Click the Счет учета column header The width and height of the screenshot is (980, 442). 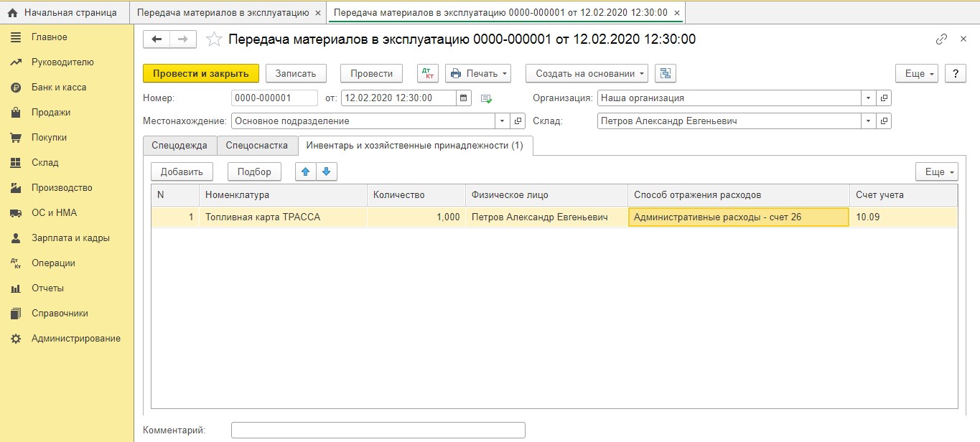tap(903, 195)
